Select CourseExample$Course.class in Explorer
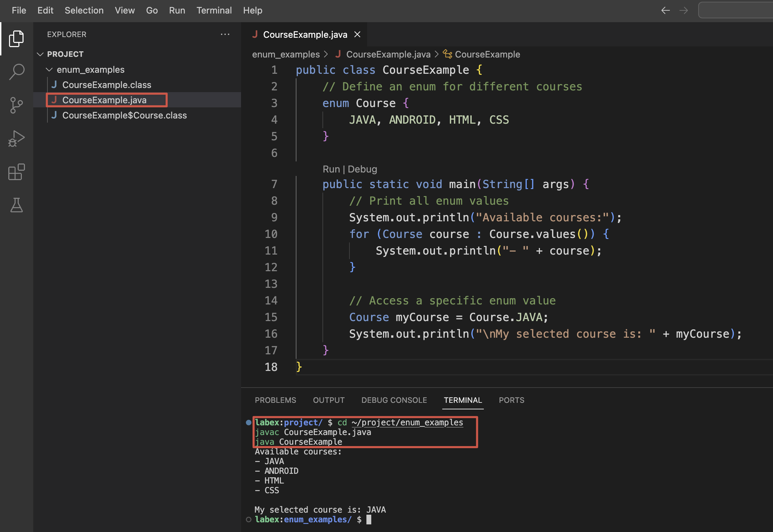The image size is (773, 532). tap(124, 115)
